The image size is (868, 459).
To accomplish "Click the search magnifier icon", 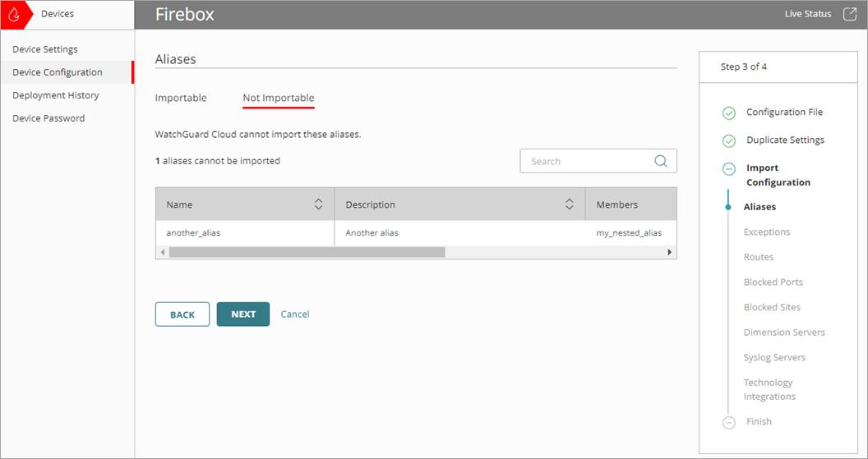I will pos(661,161).
